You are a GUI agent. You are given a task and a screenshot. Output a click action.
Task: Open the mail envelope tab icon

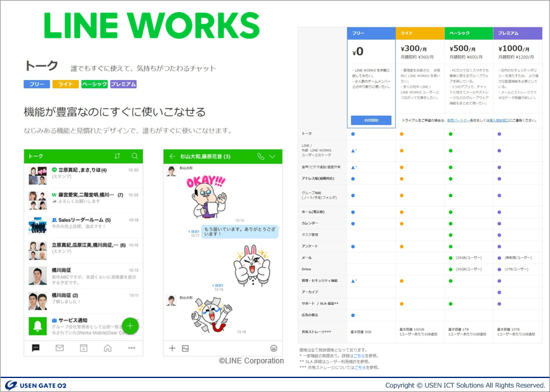(x=60, y=348)
